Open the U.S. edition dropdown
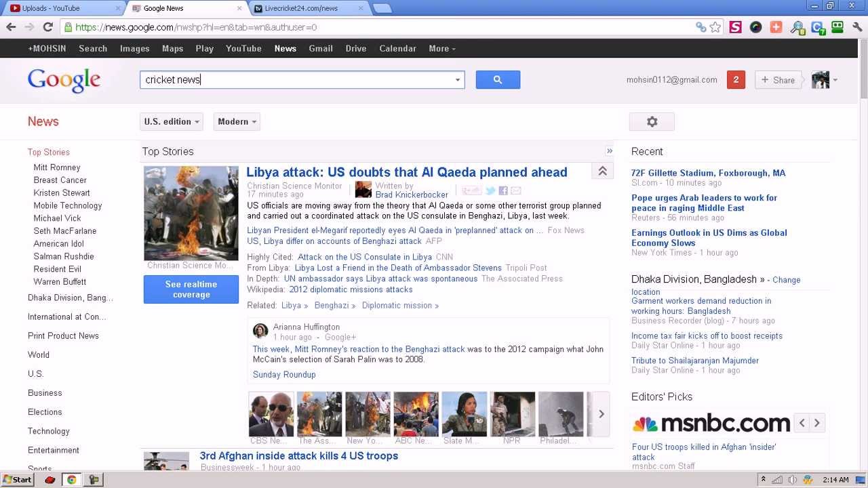 172,121
